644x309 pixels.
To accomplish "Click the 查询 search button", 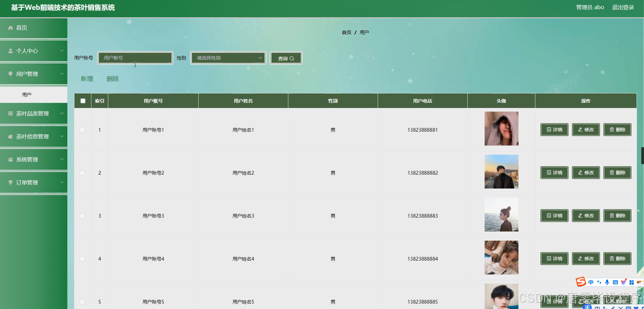I will (286, 58).
